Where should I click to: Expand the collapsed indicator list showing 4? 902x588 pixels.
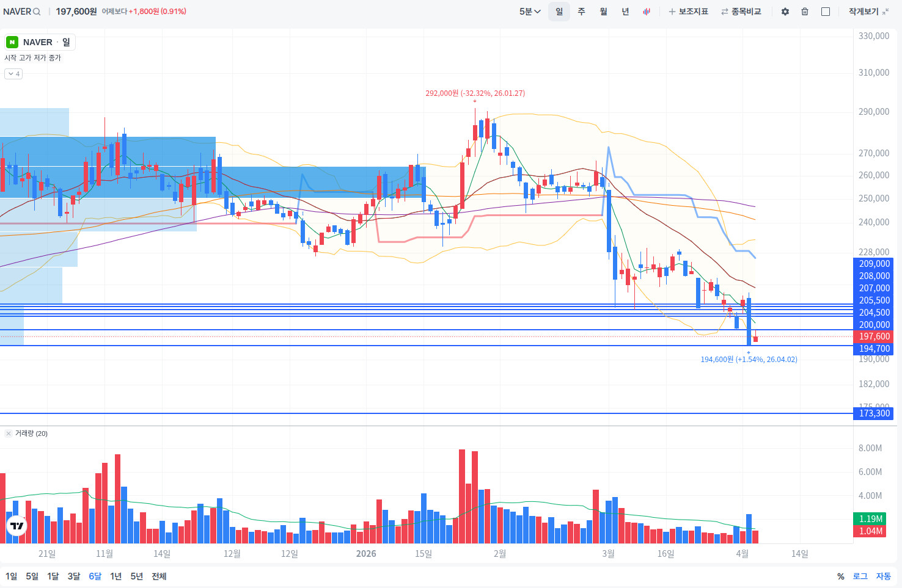click(13, 74)
